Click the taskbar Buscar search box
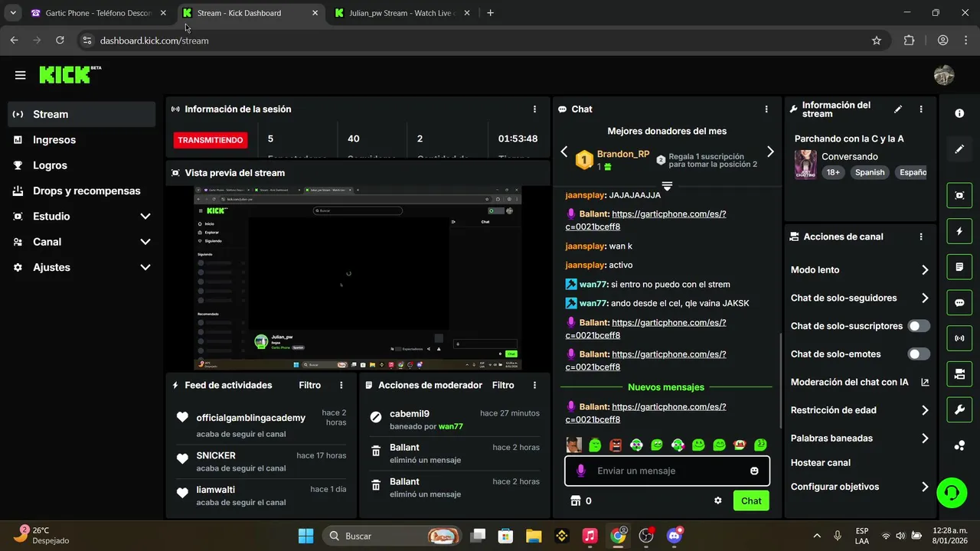The image size is (980, 551). [393, 536]
